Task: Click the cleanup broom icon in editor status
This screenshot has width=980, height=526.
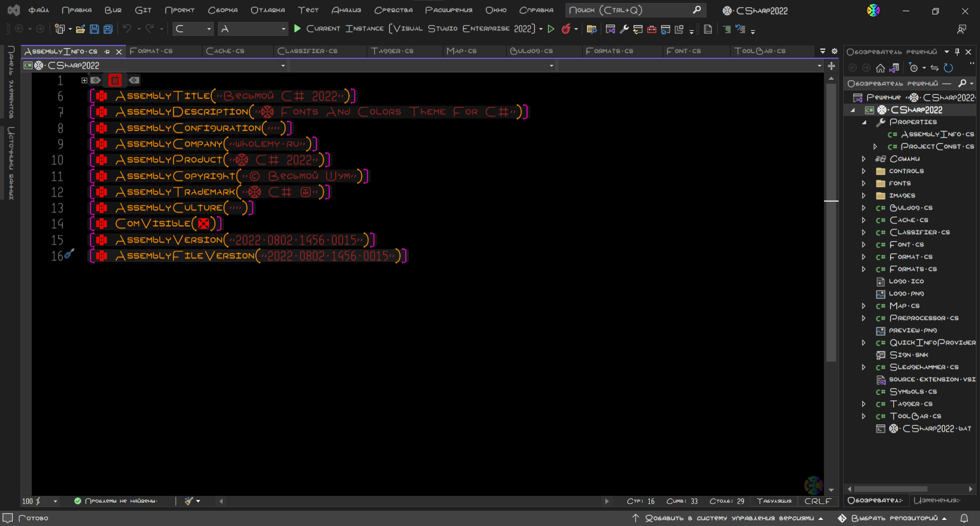Action: pos(189,501)
